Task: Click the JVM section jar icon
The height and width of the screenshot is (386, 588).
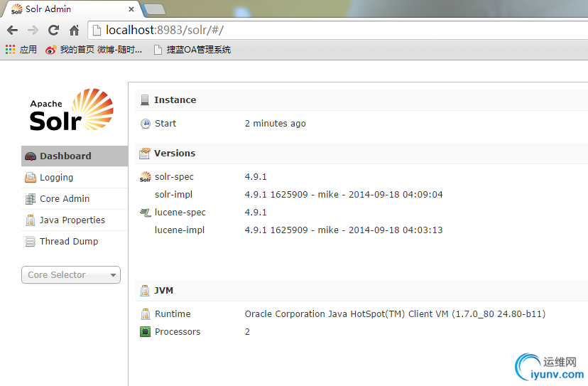Action: coord(145,291)
